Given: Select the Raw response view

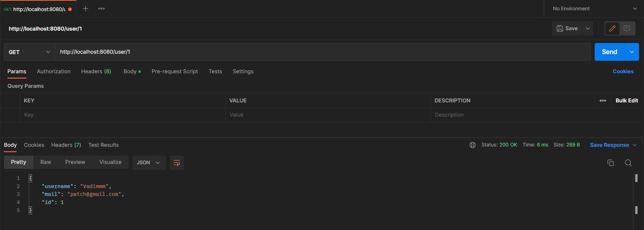Looking at the screenshot, I should pyautogui.click(x=46, y=162).
